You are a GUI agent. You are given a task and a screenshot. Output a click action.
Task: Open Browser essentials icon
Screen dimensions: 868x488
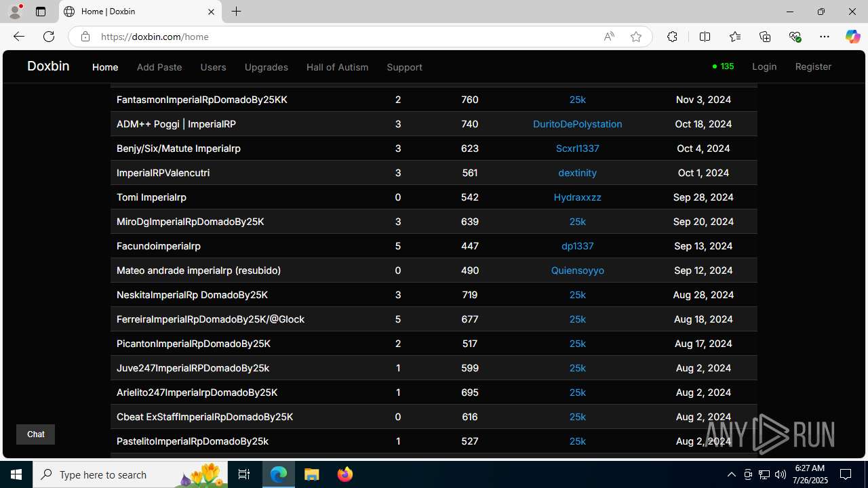click(795, 37)
